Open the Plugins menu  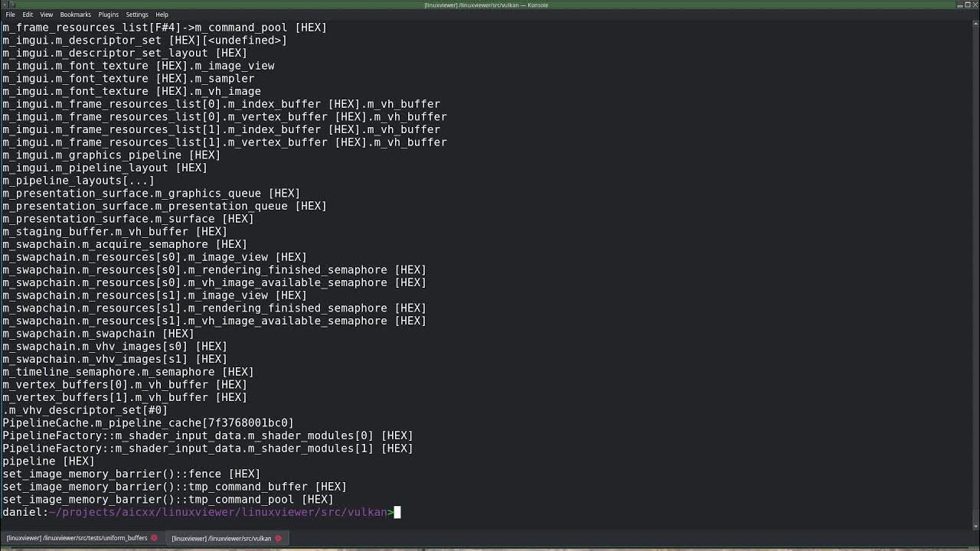point(108,15)
